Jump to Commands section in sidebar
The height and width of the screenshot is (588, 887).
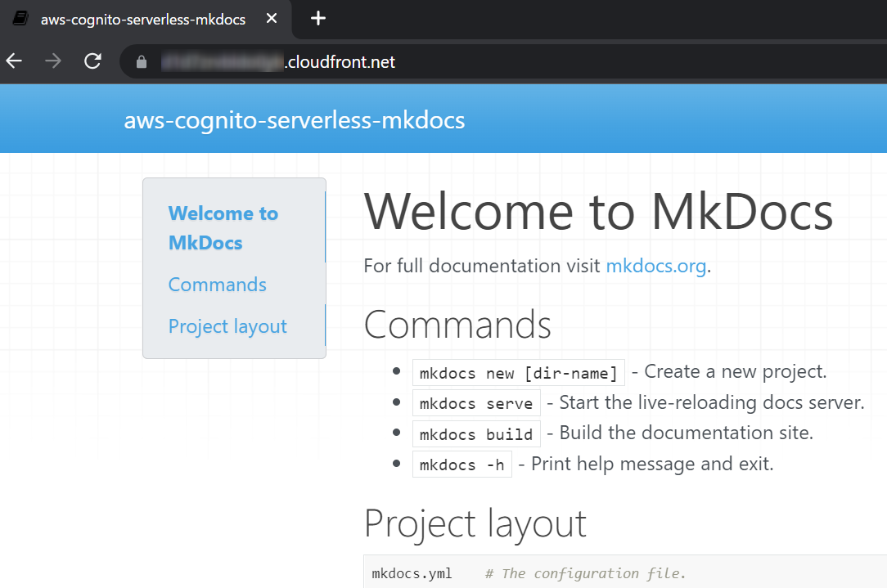coord(217,285)
